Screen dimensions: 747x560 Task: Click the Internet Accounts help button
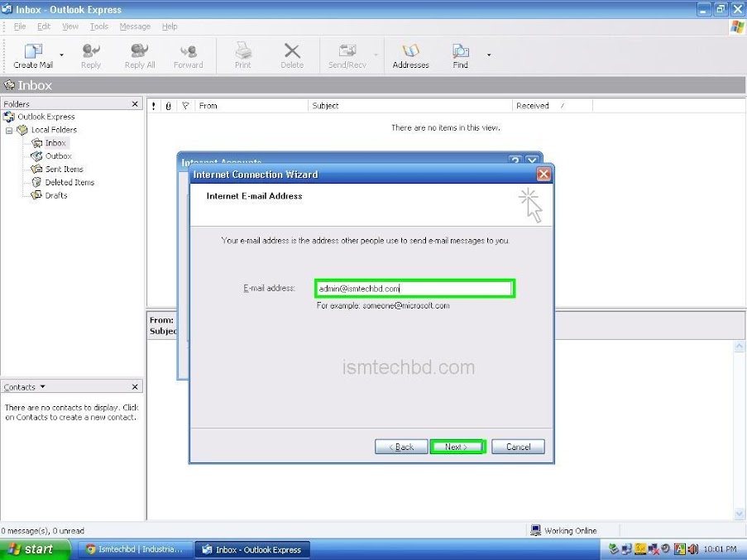(515, 160)
